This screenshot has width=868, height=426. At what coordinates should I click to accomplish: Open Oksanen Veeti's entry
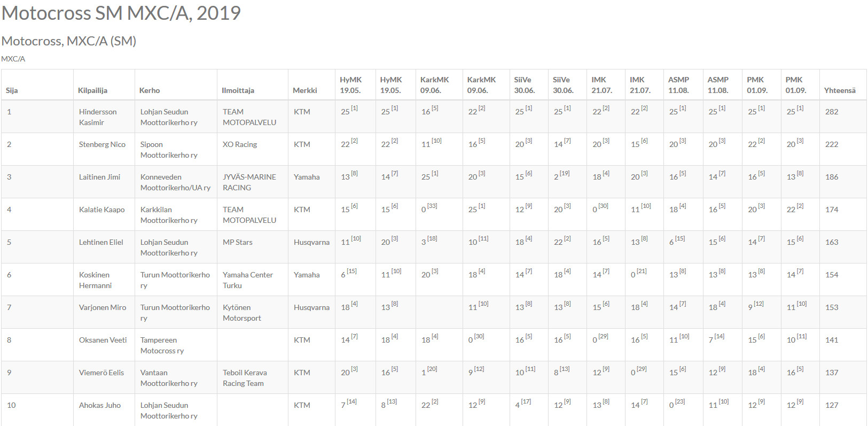(103, 340)
